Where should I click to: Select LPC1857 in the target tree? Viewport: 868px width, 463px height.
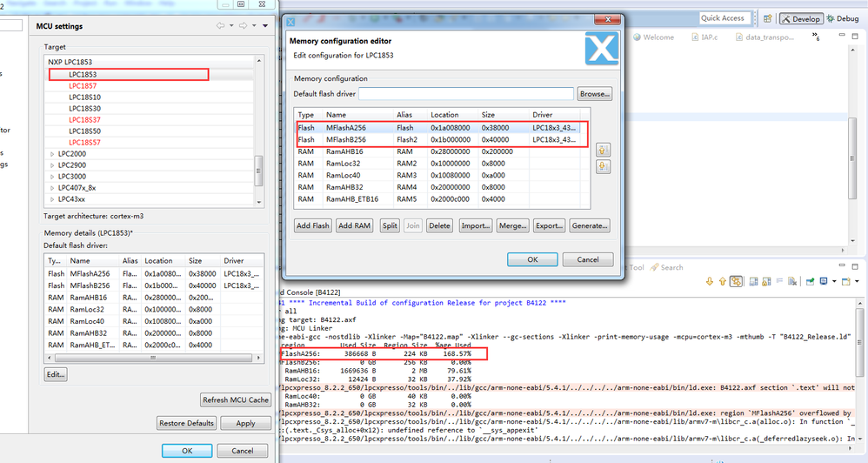(x=83, y=86)
